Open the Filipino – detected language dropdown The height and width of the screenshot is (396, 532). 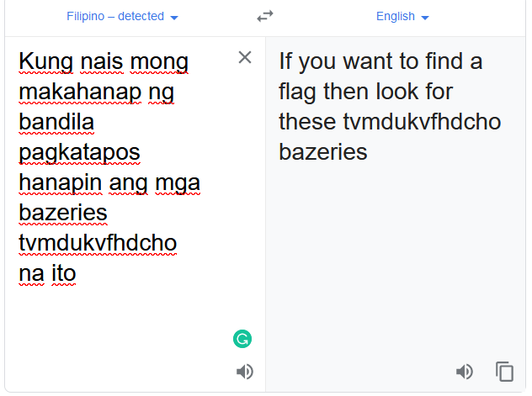122,16
